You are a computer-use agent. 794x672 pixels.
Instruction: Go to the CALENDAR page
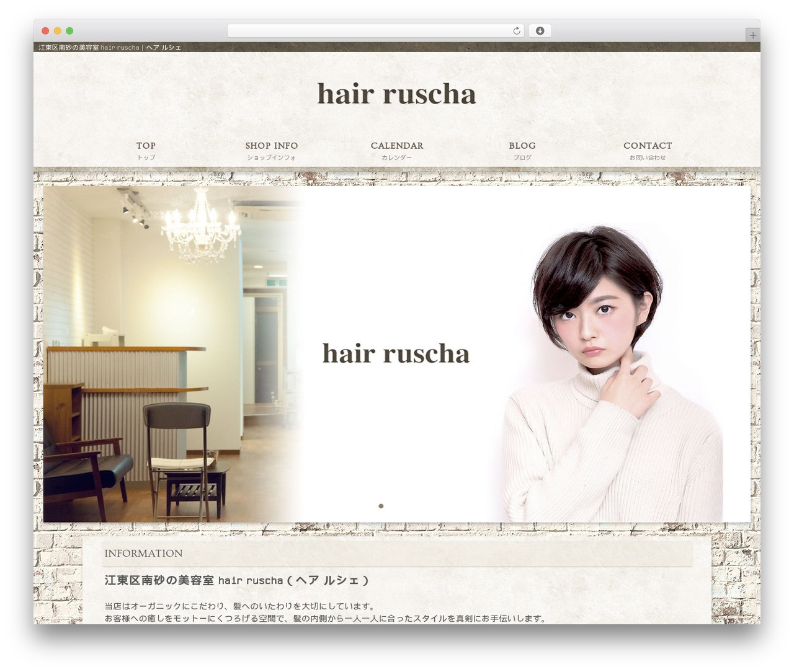(397, 151)
